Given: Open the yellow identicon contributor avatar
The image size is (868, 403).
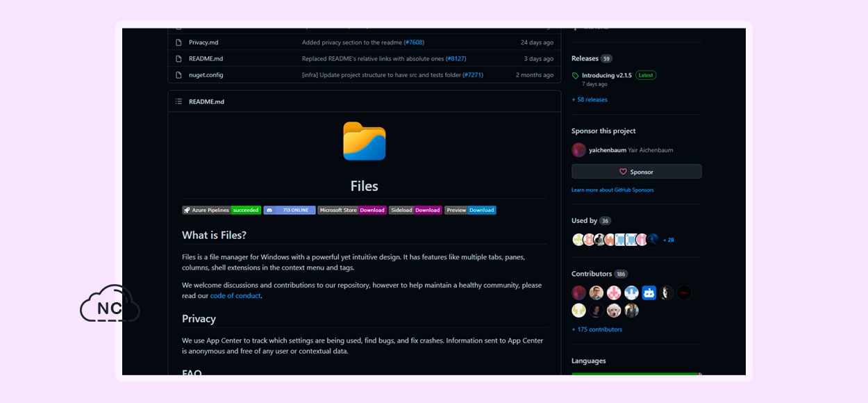Looking at the screenshot, I should point(578,311).
